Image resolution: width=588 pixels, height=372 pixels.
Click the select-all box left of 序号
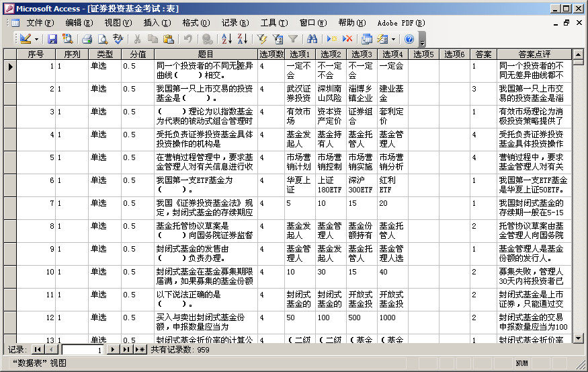tap(10, 54)
